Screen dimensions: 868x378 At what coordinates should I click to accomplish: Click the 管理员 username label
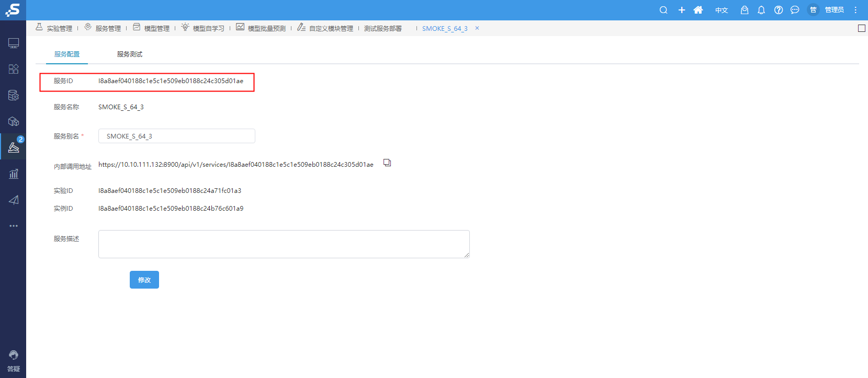(834, 10)
